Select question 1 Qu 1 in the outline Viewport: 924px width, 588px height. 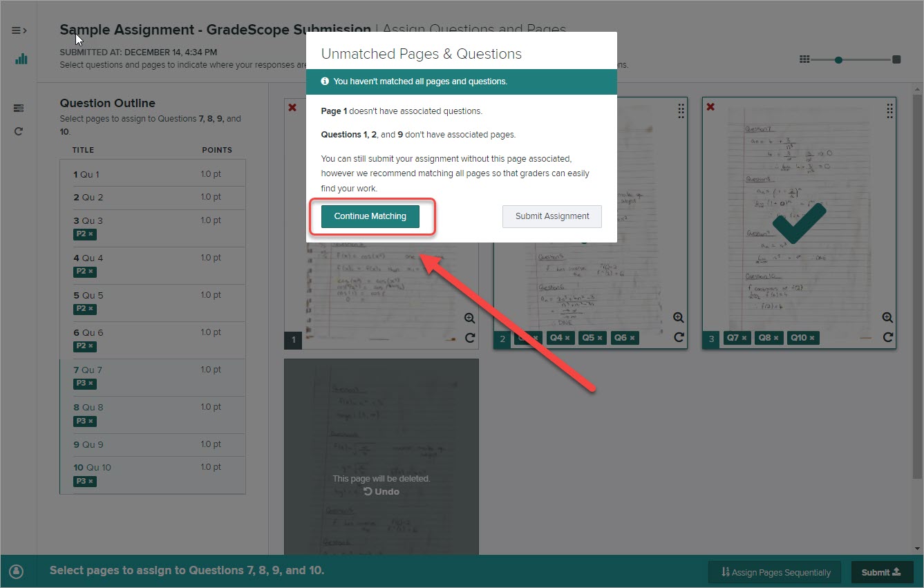153,175
